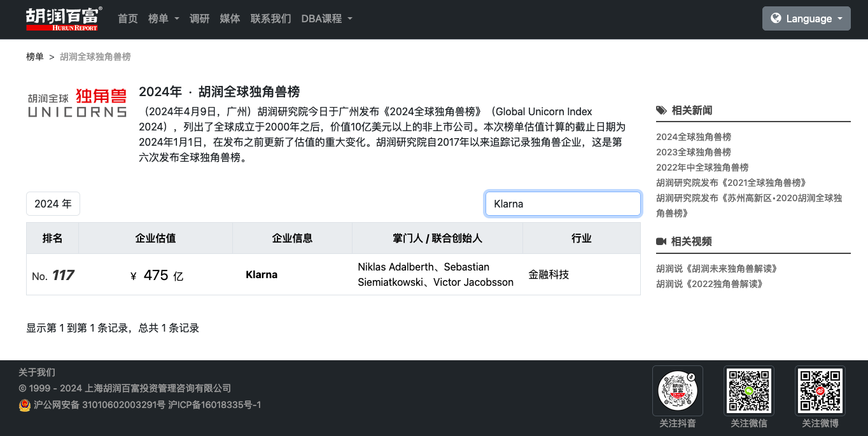Open the 媒体 nav item
This screenshot has width=868, height=436.
pyautogui.click(x=230, y=18)
